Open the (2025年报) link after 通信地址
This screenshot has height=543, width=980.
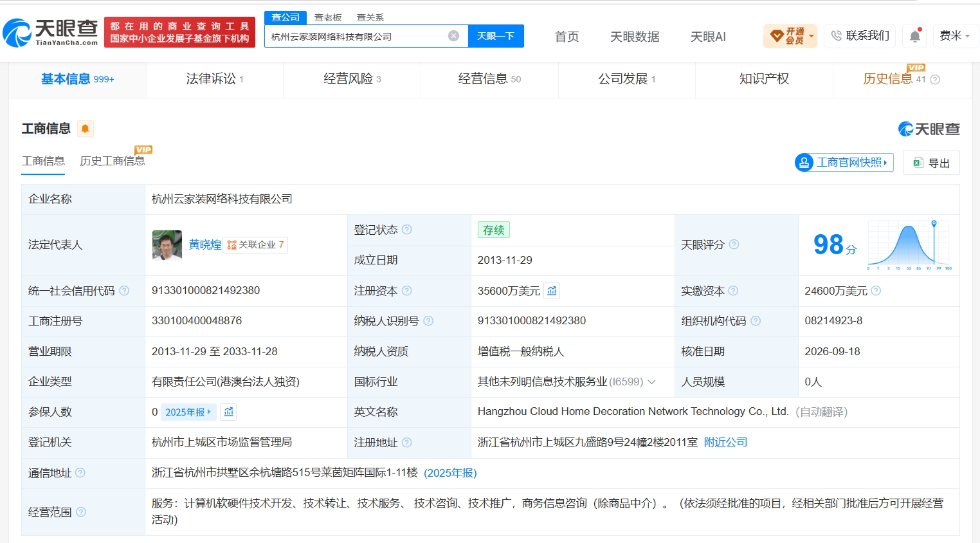[450, 473]
